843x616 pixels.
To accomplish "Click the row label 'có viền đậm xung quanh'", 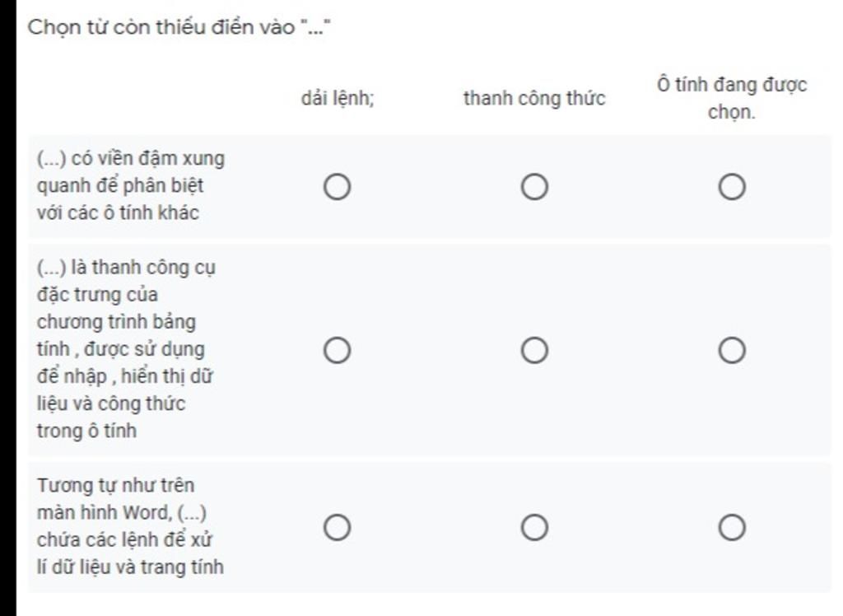I will pyautogui.click(x=131, y=185).
